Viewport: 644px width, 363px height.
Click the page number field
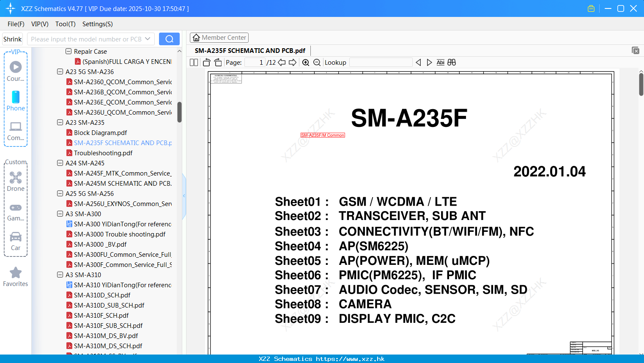pyautogui.click(x=255, y=62)
